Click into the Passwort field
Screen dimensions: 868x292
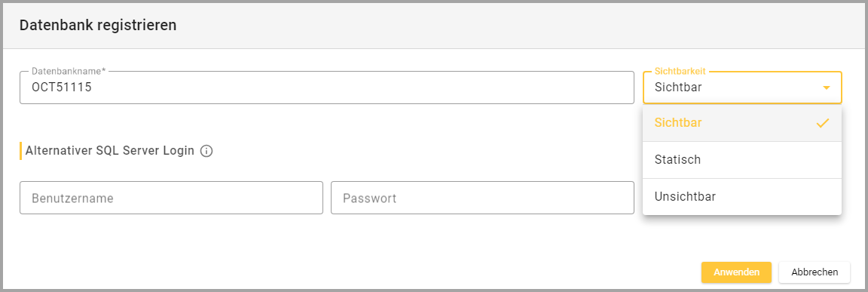[x=482, y=198]
